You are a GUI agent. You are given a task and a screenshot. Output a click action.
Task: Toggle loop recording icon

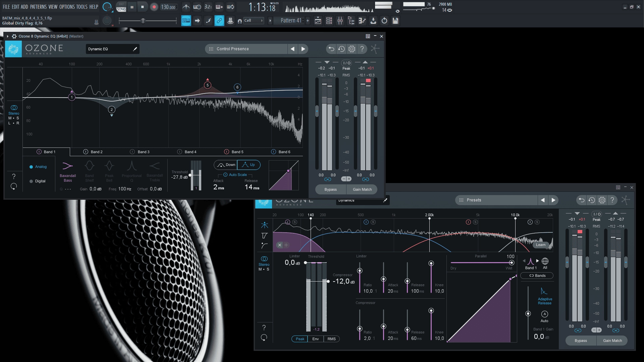pos(230,7)
